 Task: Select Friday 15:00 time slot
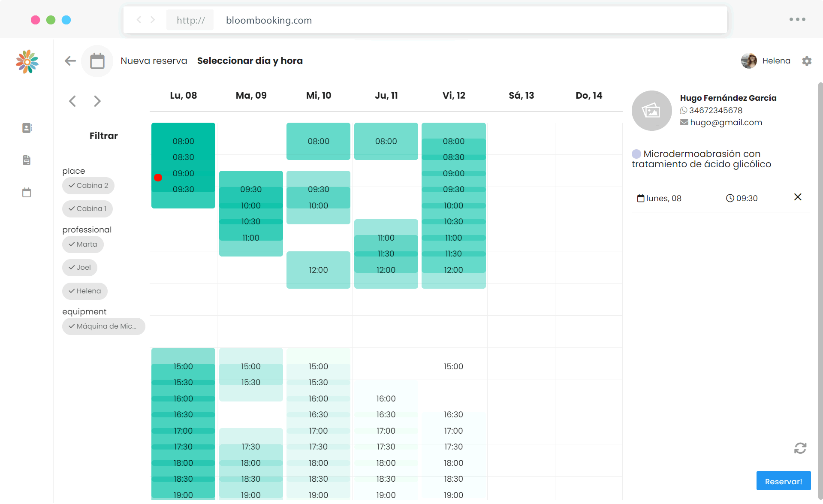click(x=454, y=366)
